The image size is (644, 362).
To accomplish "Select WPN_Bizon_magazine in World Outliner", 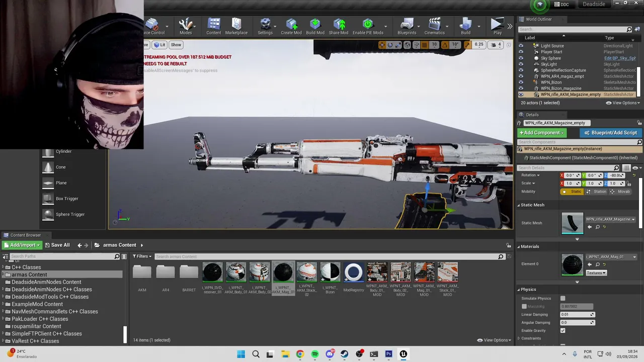I will [560, 88].
